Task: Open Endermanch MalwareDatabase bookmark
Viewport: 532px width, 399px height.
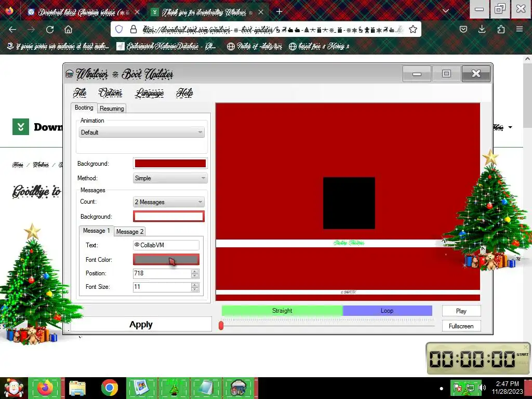Action: pyautogui.click(x=166, y=46)
